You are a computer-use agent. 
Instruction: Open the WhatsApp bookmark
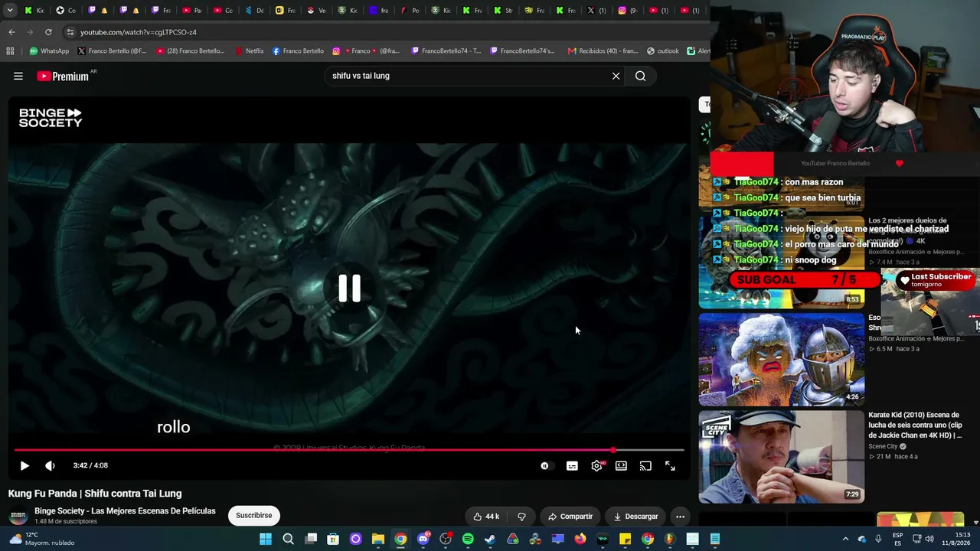tap(49, 51)
